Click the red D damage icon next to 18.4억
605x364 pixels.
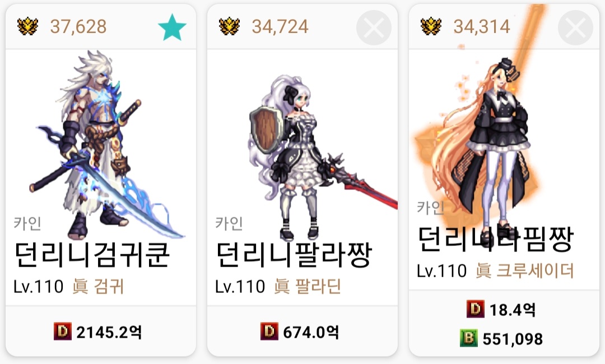tap(476, 309)
